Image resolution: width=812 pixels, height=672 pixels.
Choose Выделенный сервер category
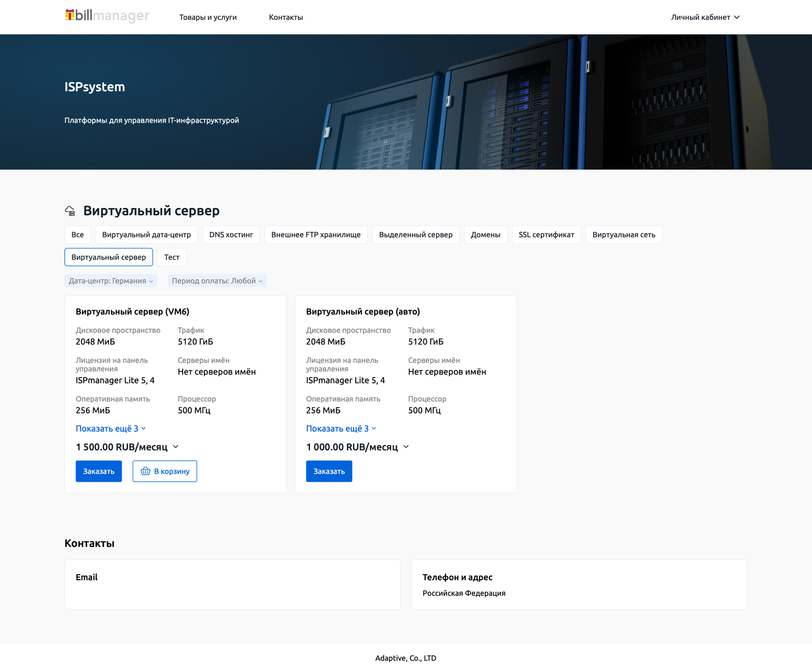click(x=416, y=235)
